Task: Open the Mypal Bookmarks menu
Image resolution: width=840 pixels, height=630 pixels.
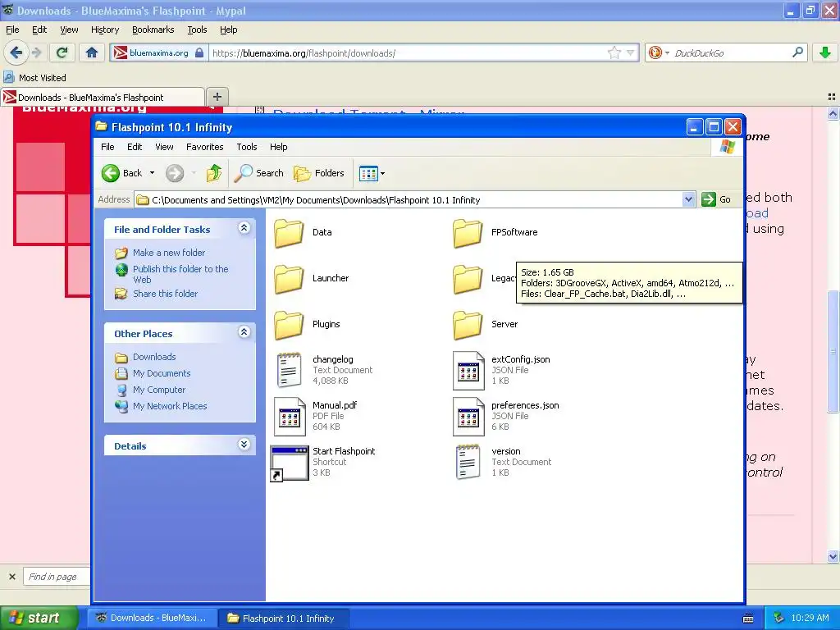Action: 153,30
